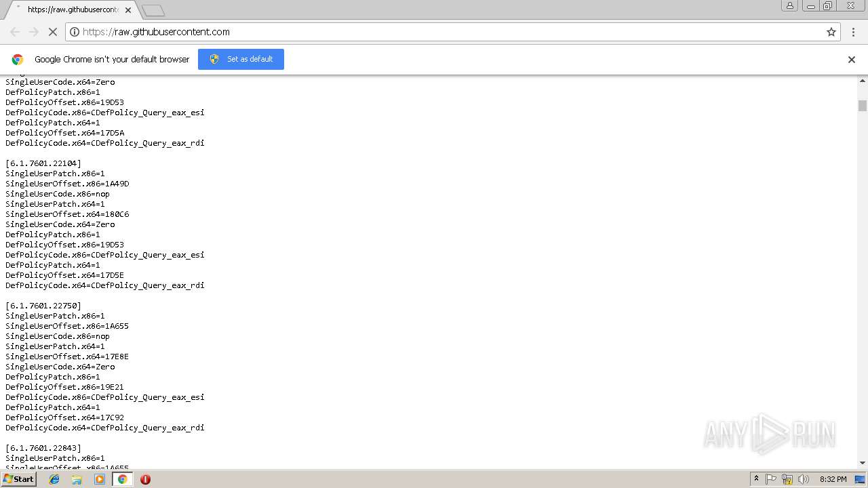Click the DefPolicyOffset.x64=17C92 line
The height and width of the screenshot is (488, 868).
point(65,418)
